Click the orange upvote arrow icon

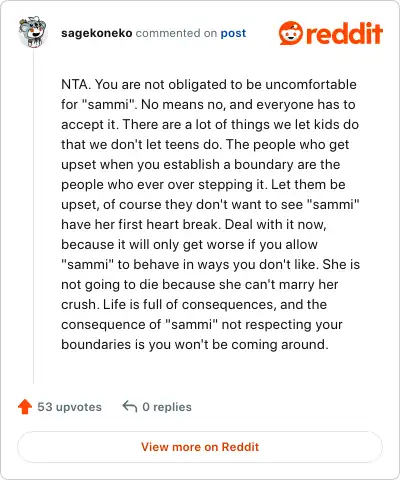25,407
